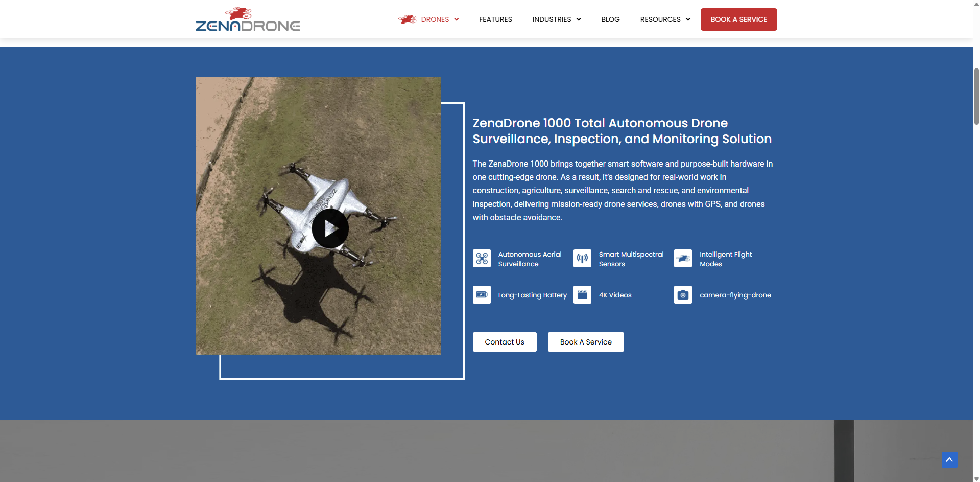980x482 pixels.
Task: Open the DRONES menu
Action: (435, 19)
